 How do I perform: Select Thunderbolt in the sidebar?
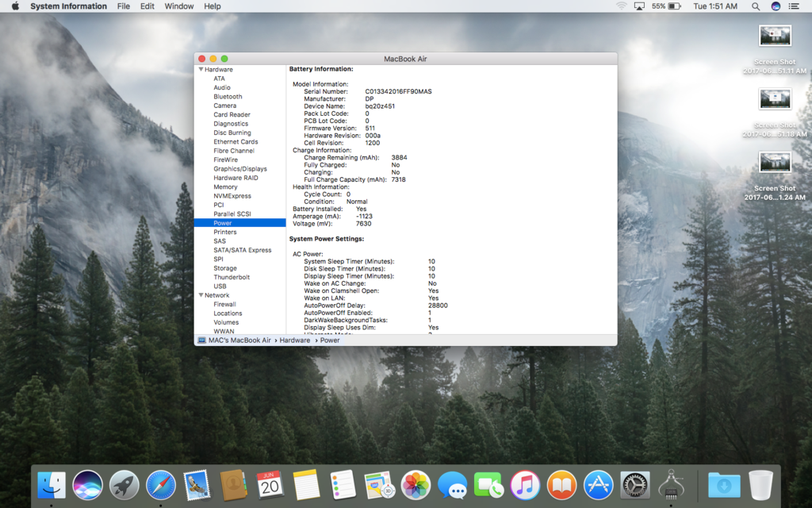click(x=232, y=277)
